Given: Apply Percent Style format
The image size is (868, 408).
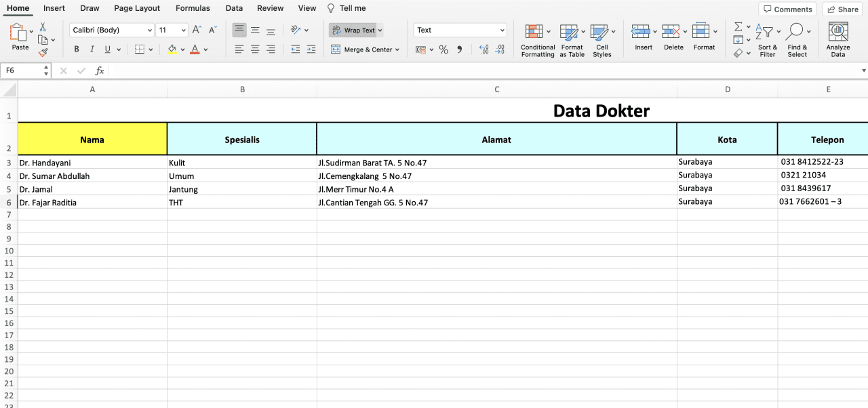Looking at the screenshot, I should click(443, 49).
